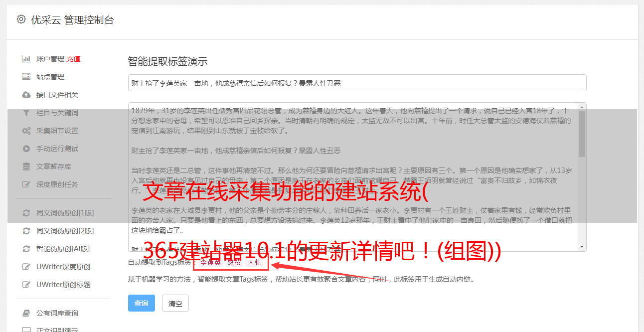Image resolution: width=644 pixels, height=332 pixels.
Task: Click the blue 查询 button
Action: click(142, 303)
